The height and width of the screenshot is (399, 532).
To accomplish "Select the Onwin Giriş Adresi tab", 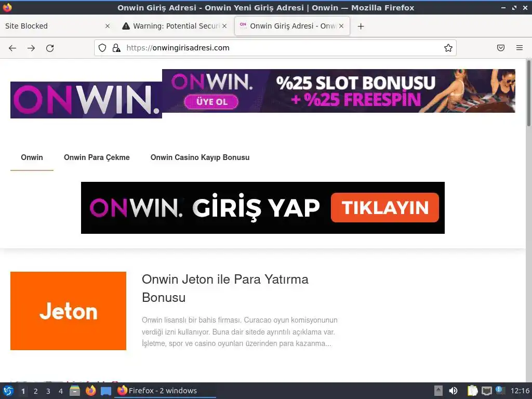I will pos(292,26).
